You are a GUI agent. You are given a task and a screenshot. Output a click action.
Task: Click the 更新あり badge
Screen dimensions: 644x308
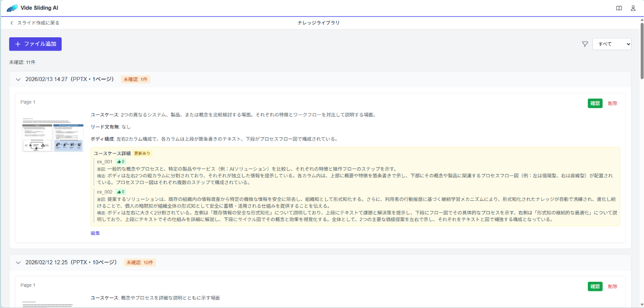[x=142, y=153]
